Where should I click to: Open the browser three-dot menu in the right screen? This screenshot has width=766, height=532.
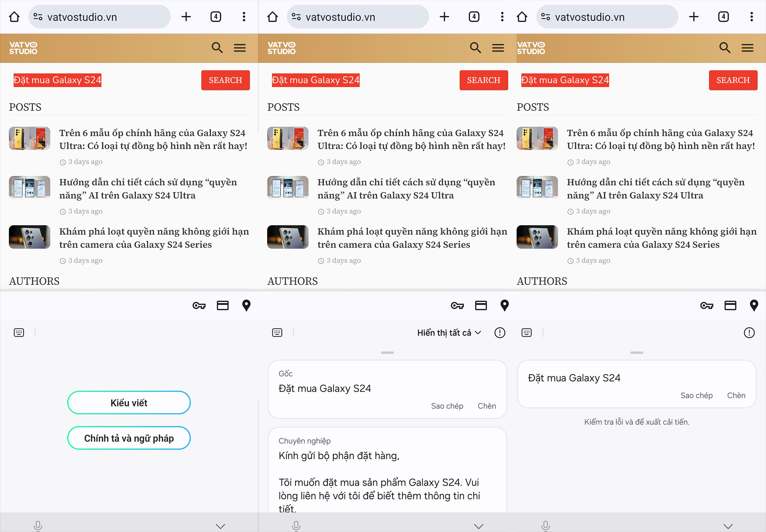click(x=752, y=17)
